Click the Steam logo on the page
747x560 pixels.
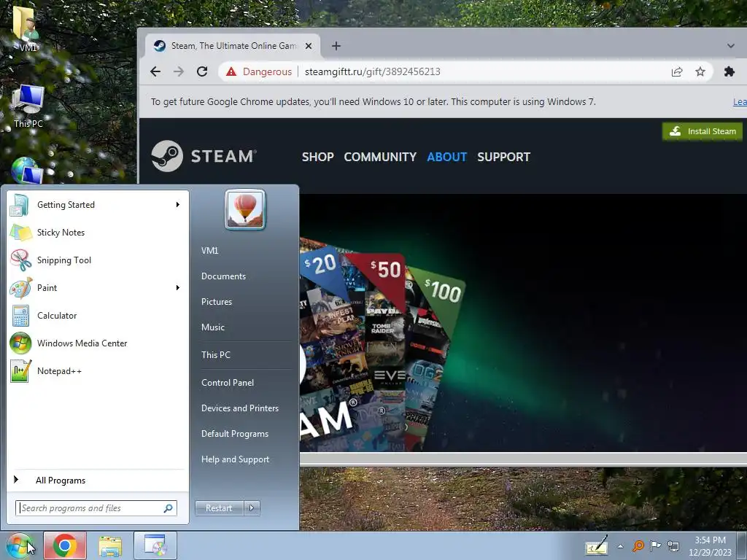click(204, 156)
